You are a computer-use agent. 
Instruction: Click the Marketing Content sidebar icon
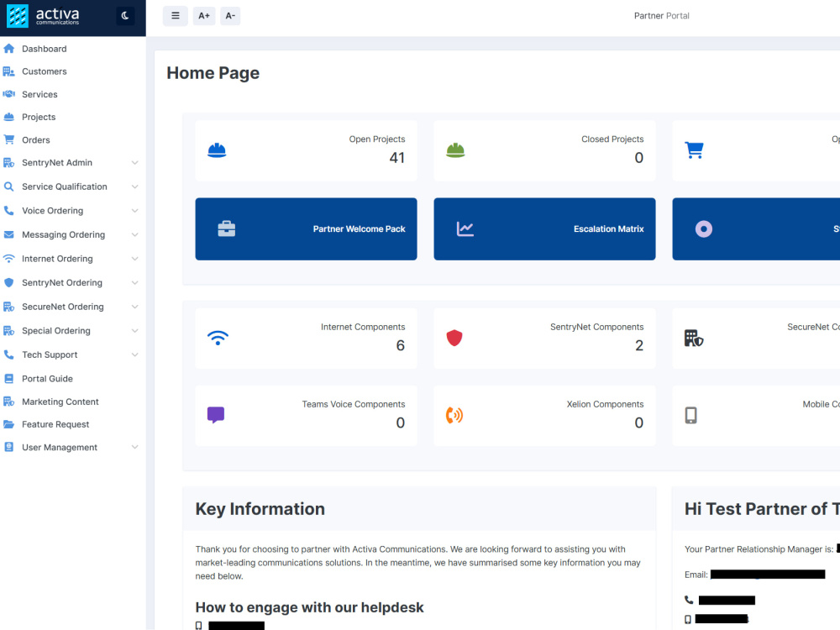(8, 402)
